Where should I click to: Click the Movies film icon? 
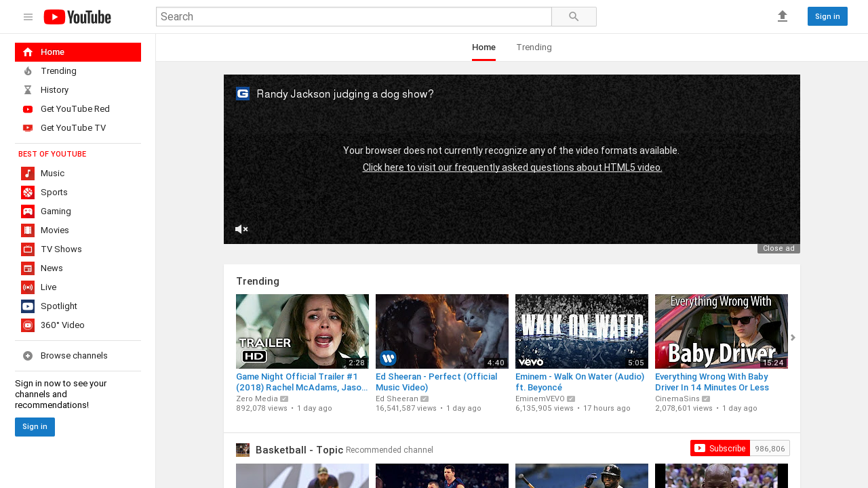(28, 230)
